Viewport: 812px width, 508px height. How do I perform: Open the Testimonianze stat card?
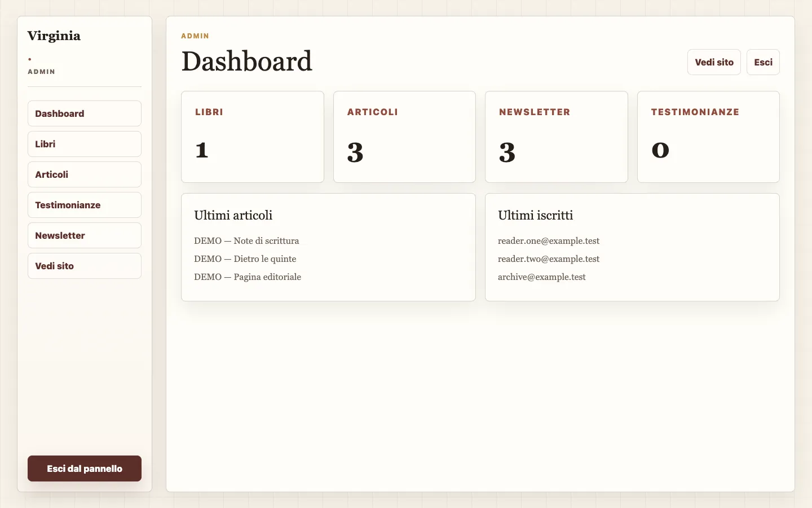708,137
